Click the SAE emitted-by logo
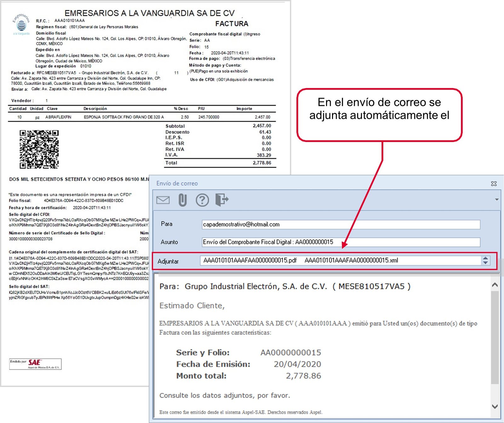This screenshot has width=504, height=423. pyautogui.click(x=35, y=364)
